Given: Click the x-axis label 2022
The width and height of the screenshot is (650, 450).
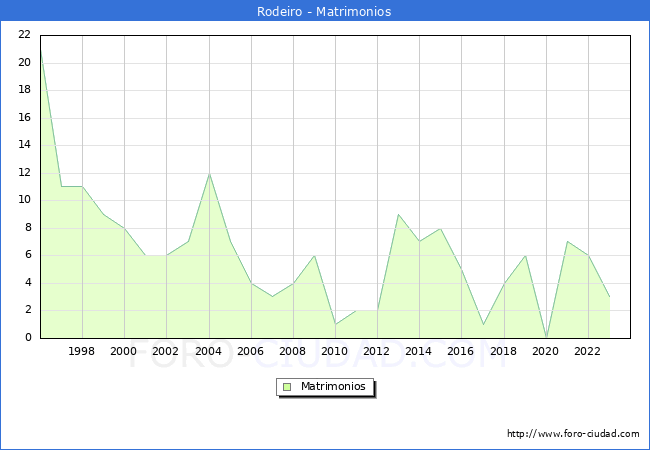Looking at the screenshot, I should [x=587, y=351].
